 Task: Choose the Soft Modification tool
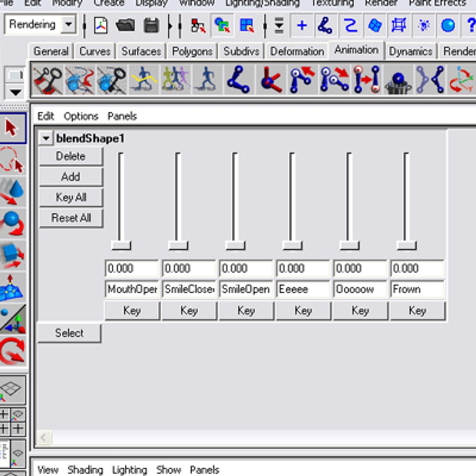click(x=12, y=288)
